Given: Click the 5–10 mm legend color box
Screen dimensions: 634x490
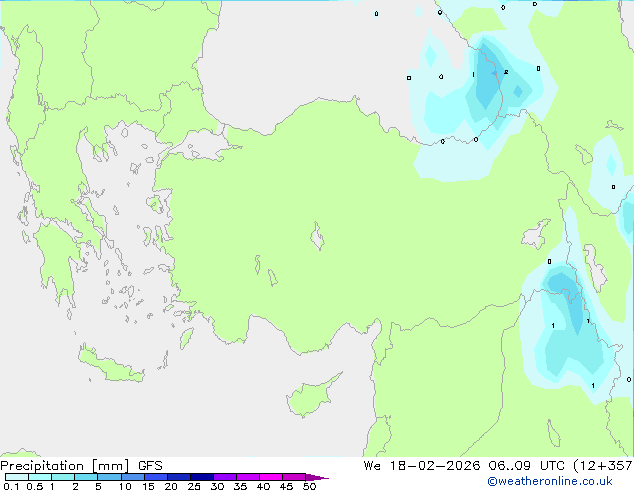Looking at the screenshot, I should tap(109, 477).
